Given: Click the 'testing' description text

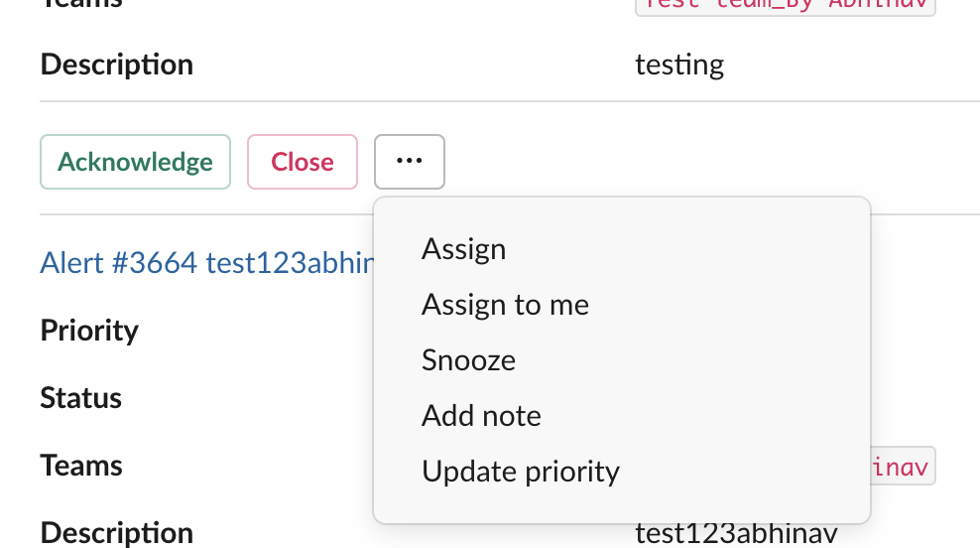Looking at the screenshot, I should click(x=679, y=66).
